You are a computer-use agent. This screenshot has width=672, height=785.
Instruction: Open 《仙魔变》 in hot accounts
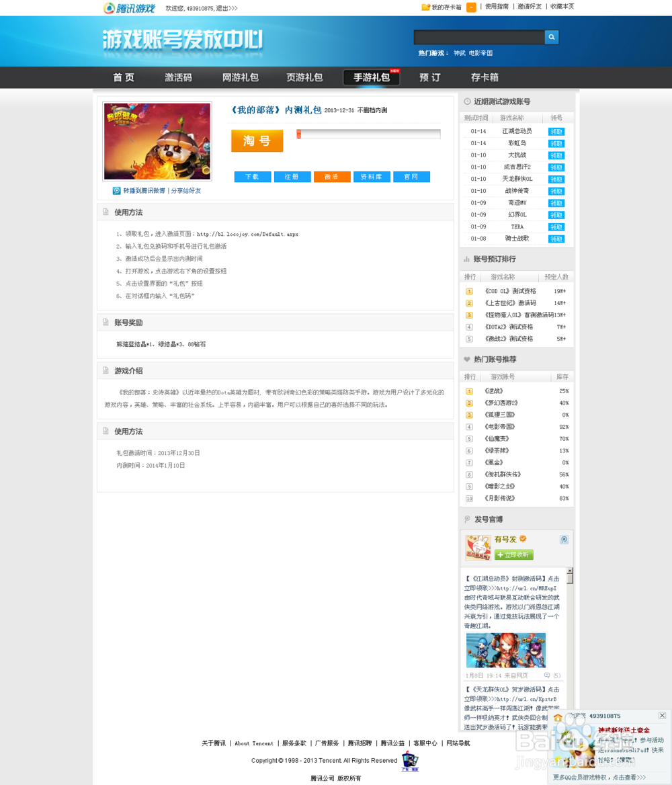(497, 439)
